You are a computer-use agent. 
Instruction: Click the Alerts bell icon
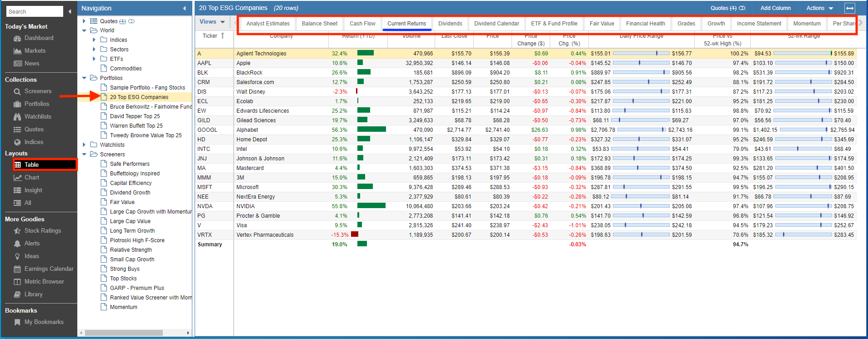(17, 244)
